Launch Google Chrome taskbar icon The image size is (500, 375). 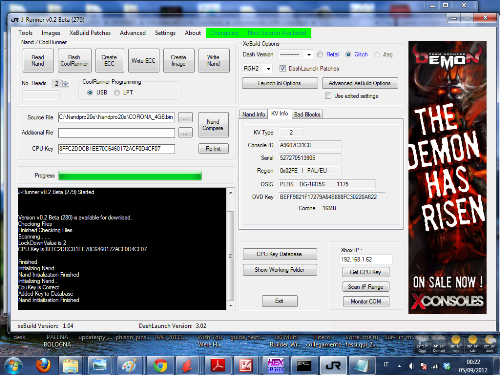160,365
